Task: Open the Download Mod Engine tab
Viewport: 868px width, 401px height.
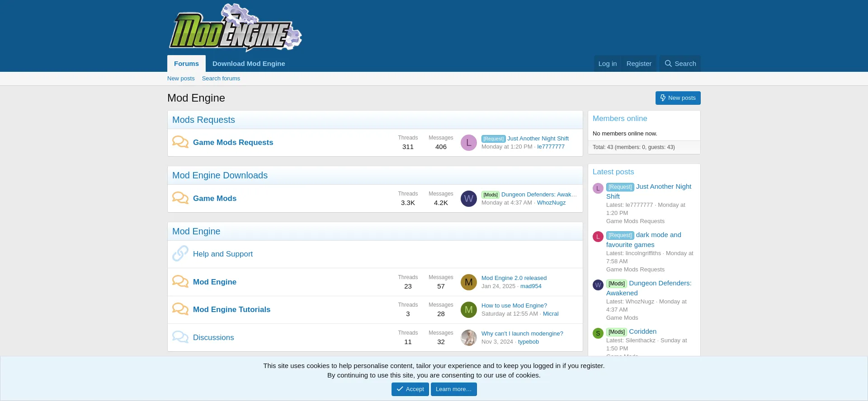Action: click(x=249, y=64)
